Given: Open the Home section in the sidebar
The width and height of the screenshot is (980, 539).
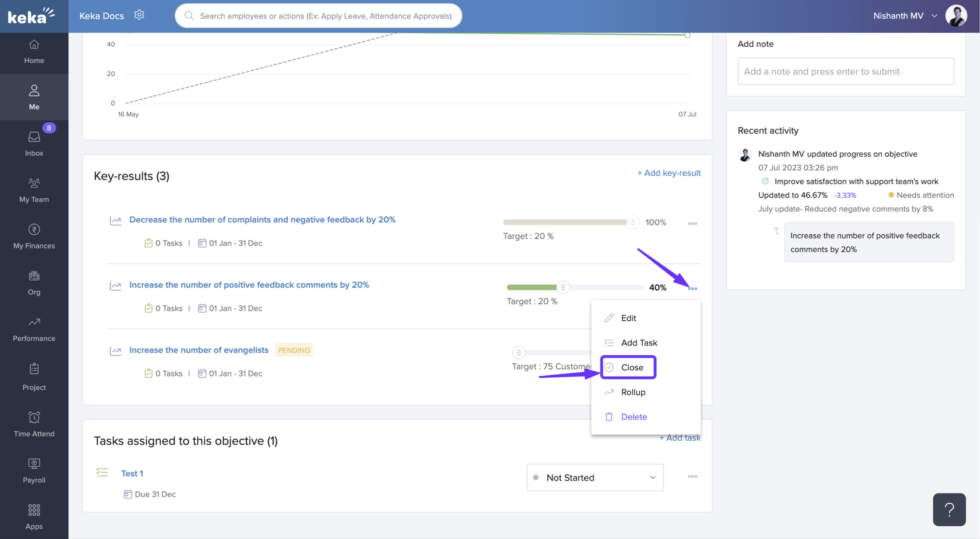Looking at the screenshot, I should pyautogui.click(x=34, y=51).
